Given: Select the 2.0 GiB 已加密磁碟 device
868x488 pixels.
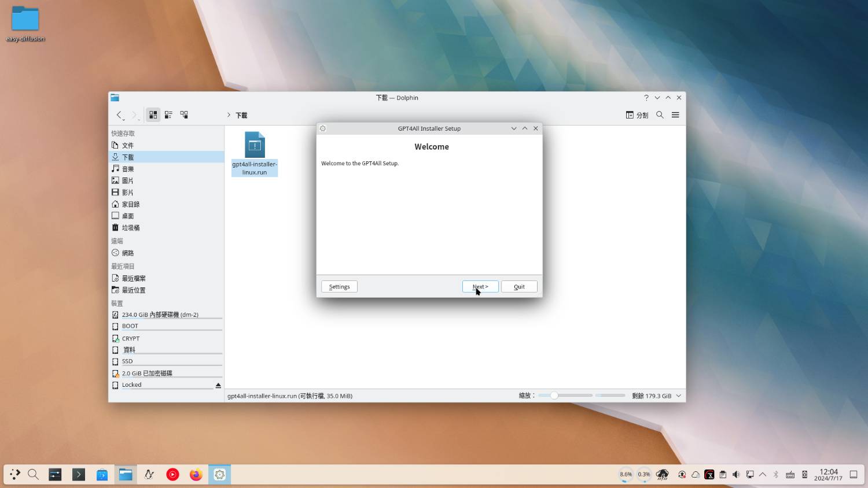Looking at the screenshot, I should click(167, 373).
